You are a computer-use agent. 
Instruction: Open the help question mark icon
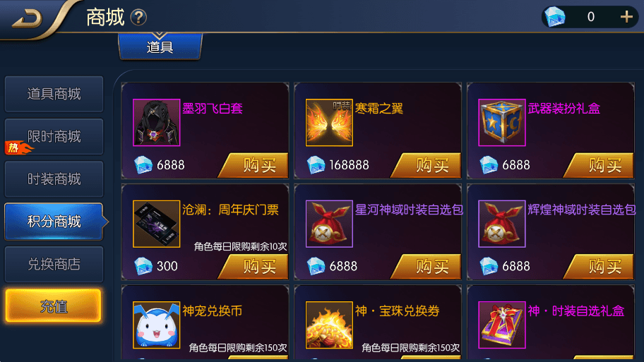click(138, 17)
